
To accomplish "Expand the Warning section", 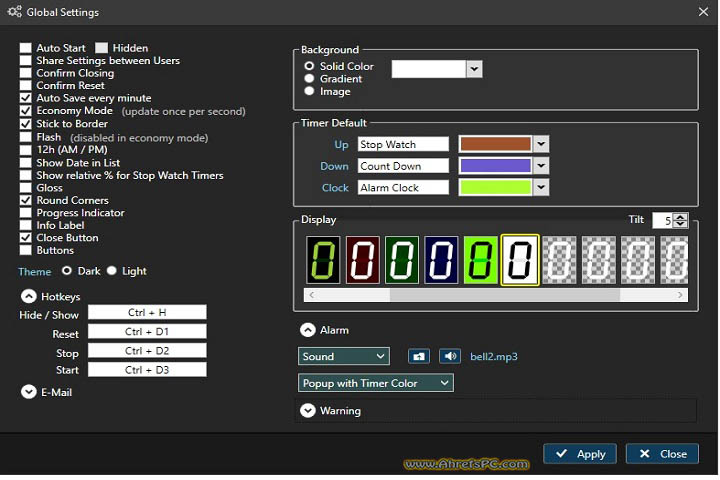I will [308, 410].
